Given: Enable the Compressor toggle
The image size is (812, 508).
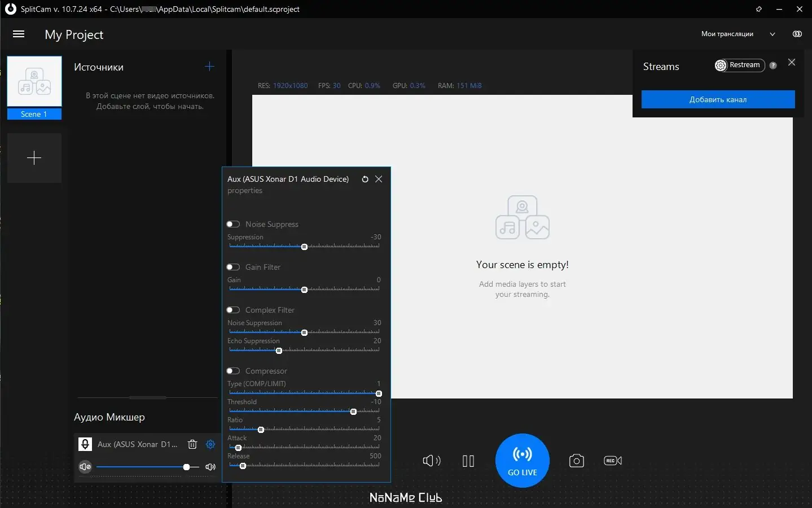Looking at the screenshot, I should [x=233, y=371].
